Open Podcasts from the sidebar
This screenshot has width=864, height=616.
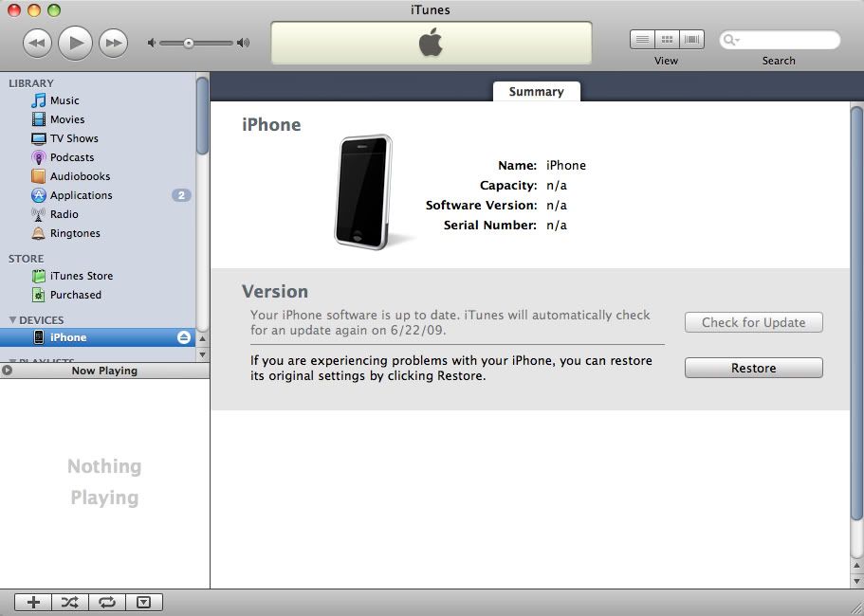72,157
